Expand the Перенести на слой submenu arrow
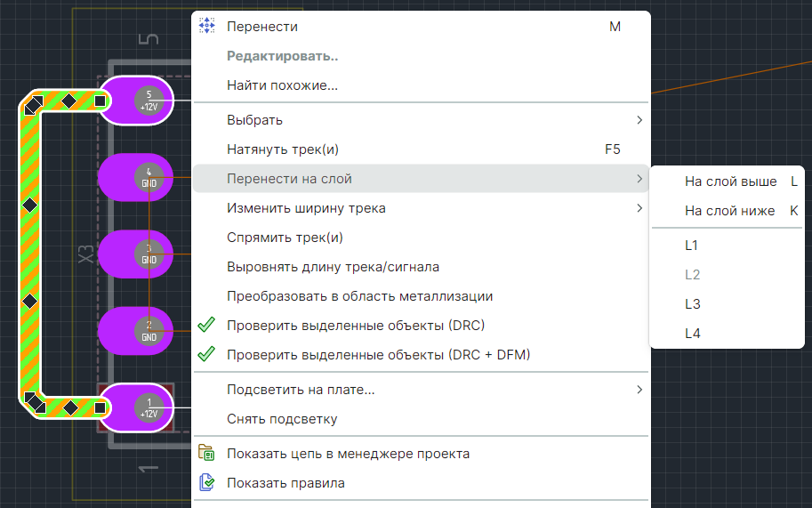This screenshot has width=812, height=508. click(x=639, y=179)
